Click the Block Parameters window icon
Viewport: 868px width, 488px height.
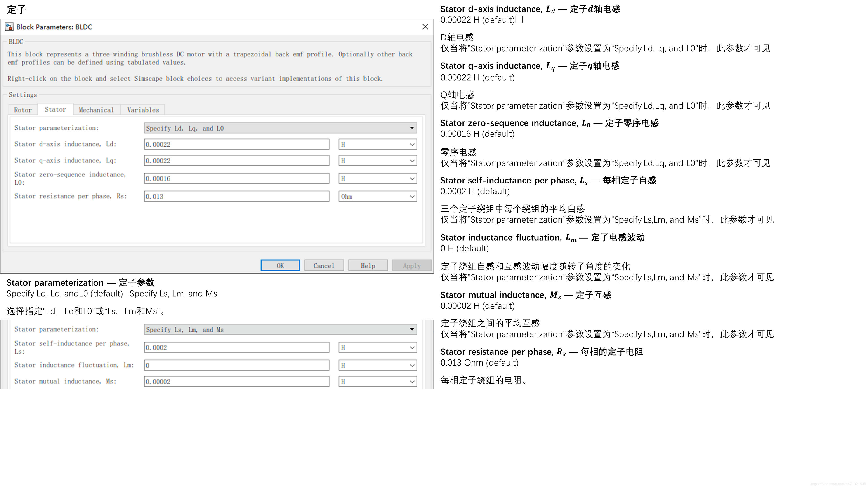[9, 27]
